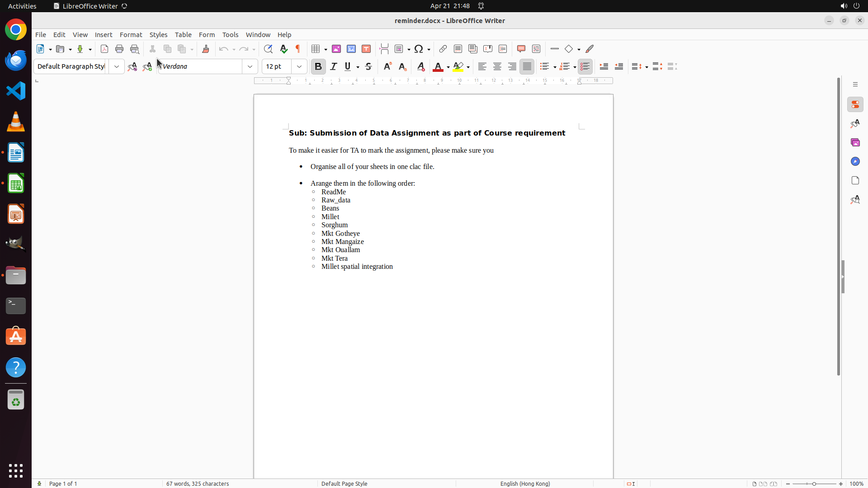Image resolution: width=868 pixels, height=488 pixels.
Task: Open LibreOffice Calc from the dock
Action: (x=16, y=183)
